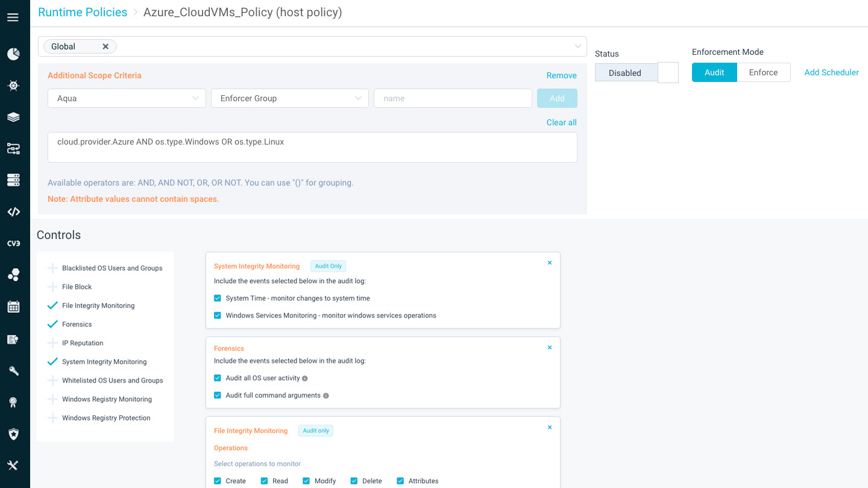Close the System Integrity Monitoring card
Image resolution: width=868 pixels, height=488 pixels.
point(550,263)
